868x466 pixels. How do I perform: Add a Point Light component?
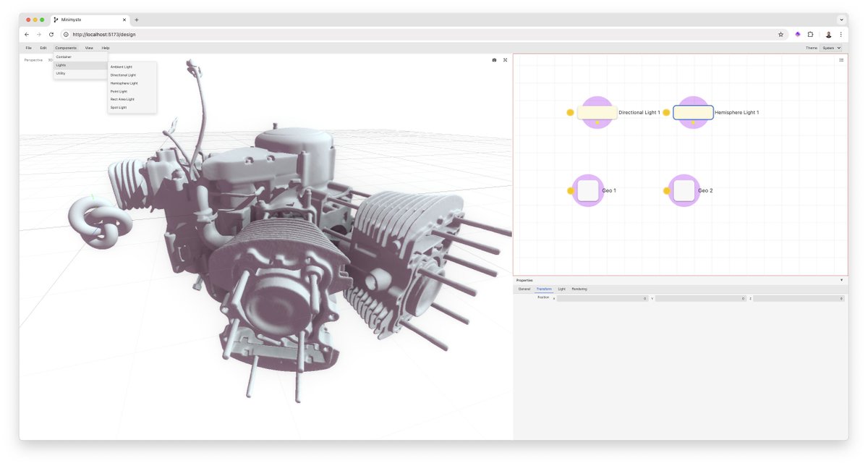(132, 91)
